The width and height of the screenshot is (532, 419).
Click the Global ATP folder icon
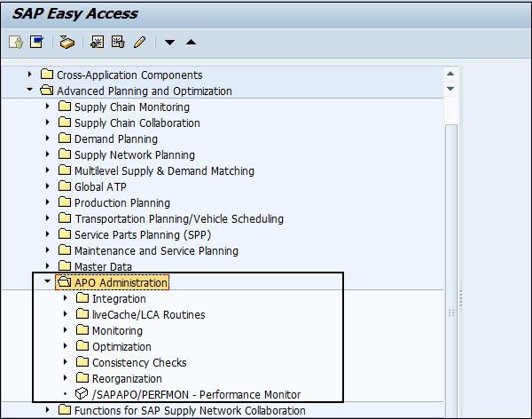pos(65,186)
